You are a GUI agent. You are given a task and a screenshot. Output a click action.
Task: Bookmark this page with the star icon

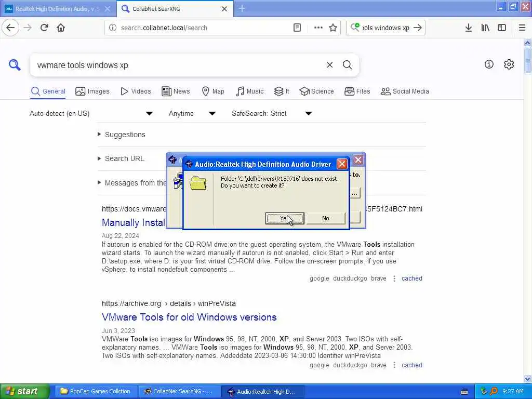pos(333,28)
